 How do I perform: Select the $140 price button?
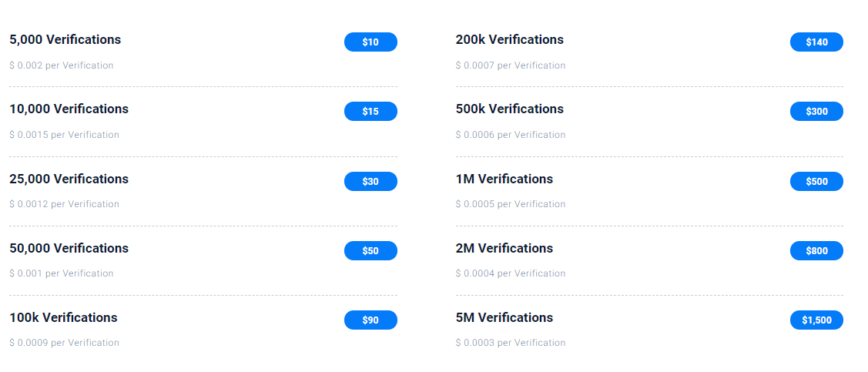coord(816,42)
